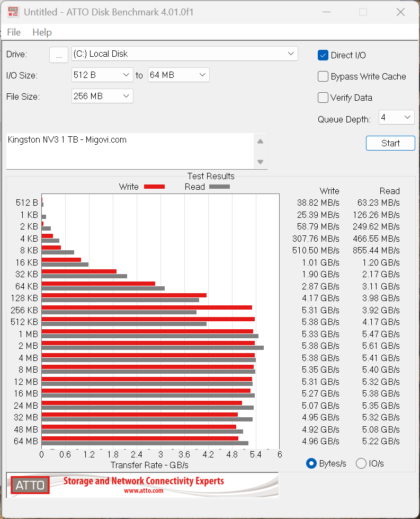Click the ATTO logo in banner

pos(30,485)
